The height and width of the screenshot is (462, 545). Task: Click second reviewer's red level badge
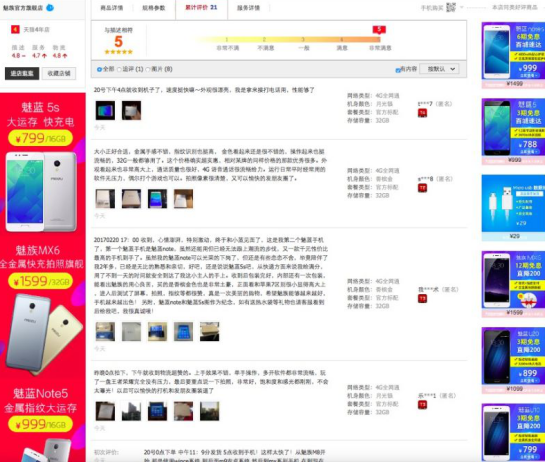coord(422,188)
